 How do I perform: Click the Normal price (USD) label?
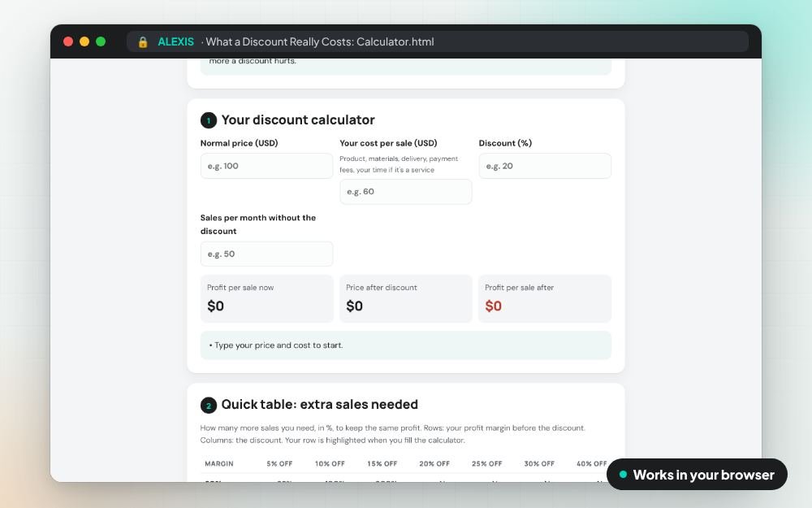tap(239, 143)
